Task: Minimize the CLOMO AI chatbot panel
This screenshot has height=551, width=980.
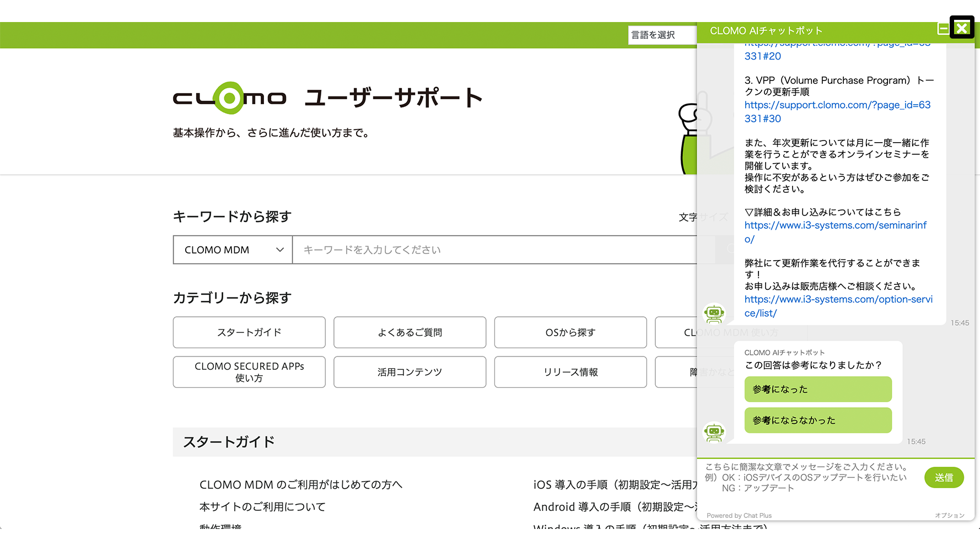Action: [x=943, y=29]
